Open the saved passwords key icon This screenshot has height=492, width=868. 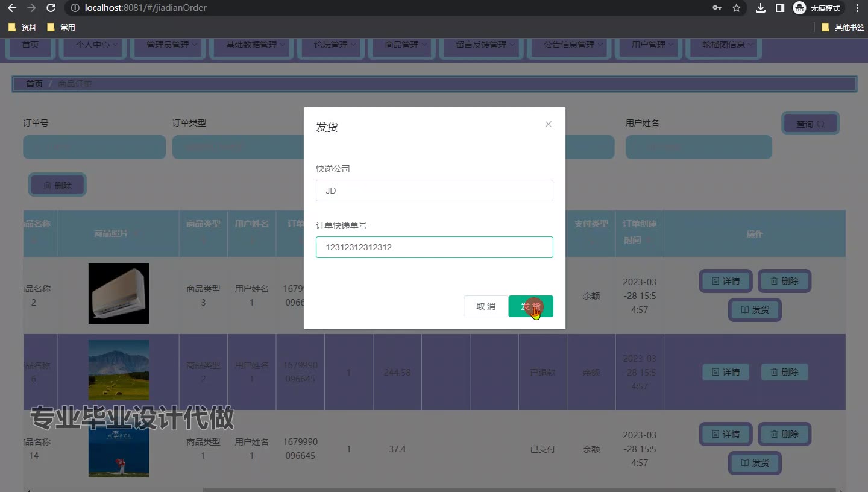point(717,8)
